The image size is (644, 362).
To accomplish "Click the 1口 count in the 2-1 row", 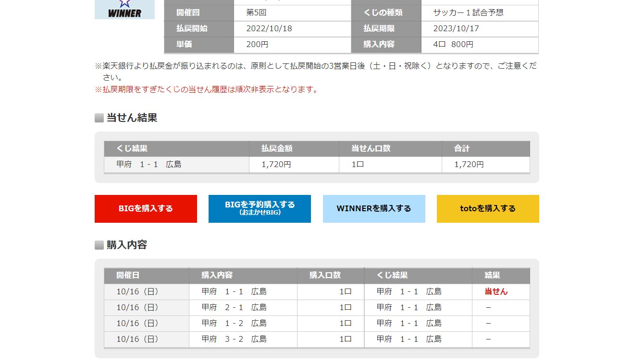I will 346,307.
